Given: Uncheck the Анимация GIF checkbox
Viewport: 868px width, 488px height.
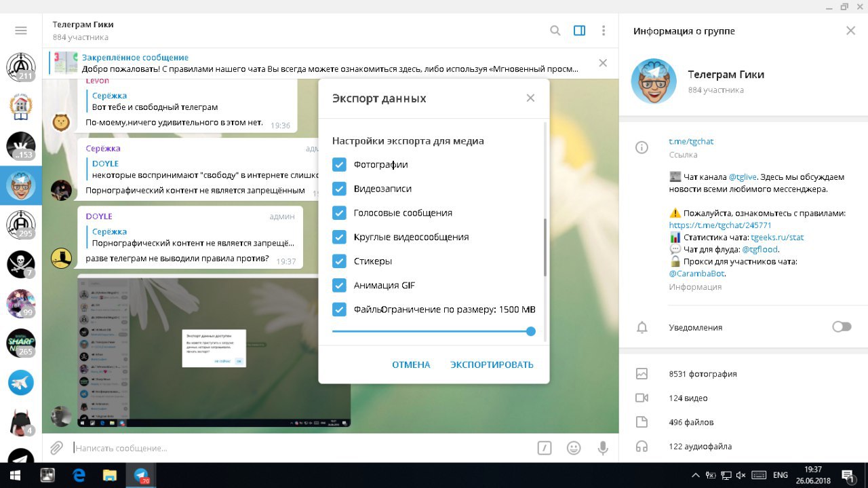Looking at the screenshot, I should click(339, 285).
